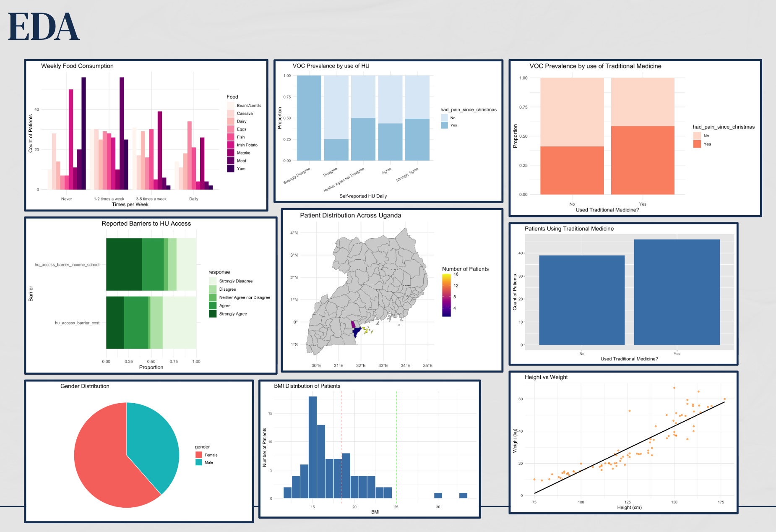The image size is (776, 532).
Task: Click the dark green Strongly Agree legend swatch
Action: [x=213, y=314]
